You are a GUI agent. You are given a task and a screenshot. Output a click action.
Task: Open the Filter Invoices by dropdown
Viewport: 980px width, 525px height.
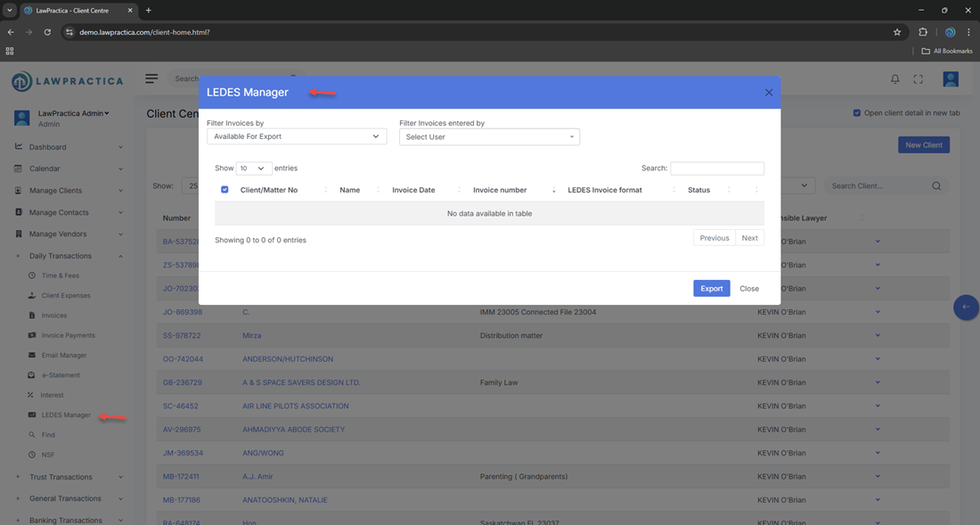pyautogui.click(x=297, y=136)
